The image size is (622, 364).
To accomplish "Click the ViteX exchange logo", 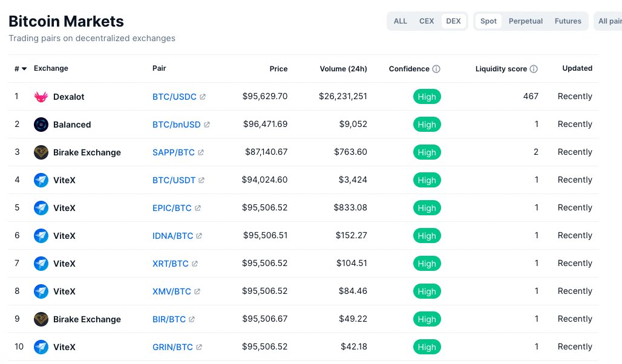I will tap(41, 180).
